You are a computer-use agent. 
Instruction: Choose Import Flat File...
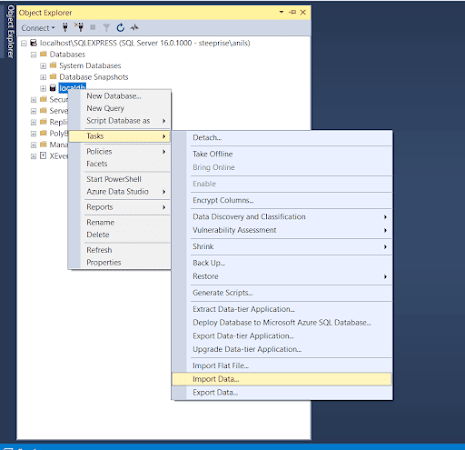tap(282, 366)
